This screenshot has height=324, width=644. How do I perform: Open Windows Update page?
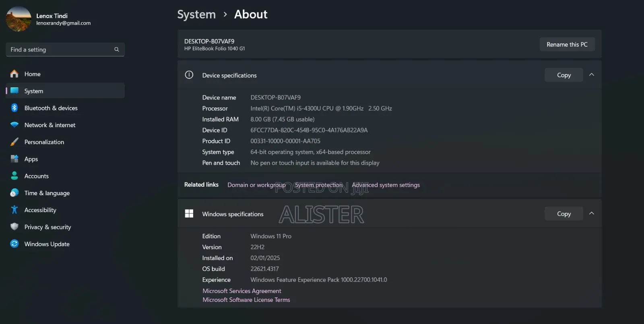click(x=65, y=244)
